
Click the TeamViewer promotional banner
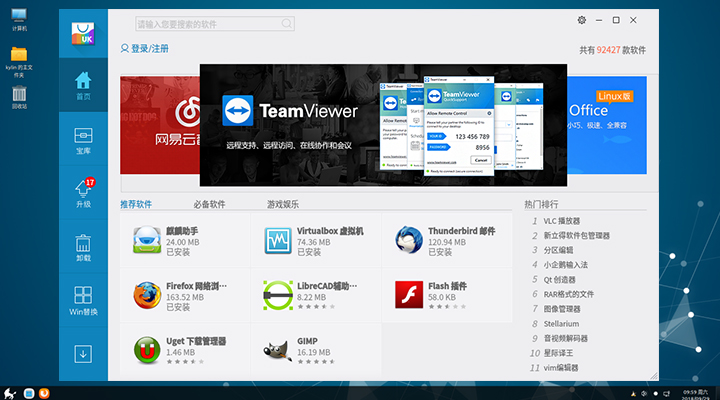(x=383, y=125)
